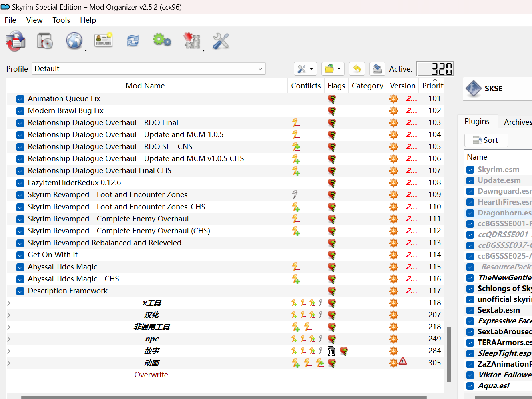Viewport: 532px width, 399px height.
Task: Open Settings wrench and screwdriver icon
Action: pyautogui.click(x=221, y=41)
